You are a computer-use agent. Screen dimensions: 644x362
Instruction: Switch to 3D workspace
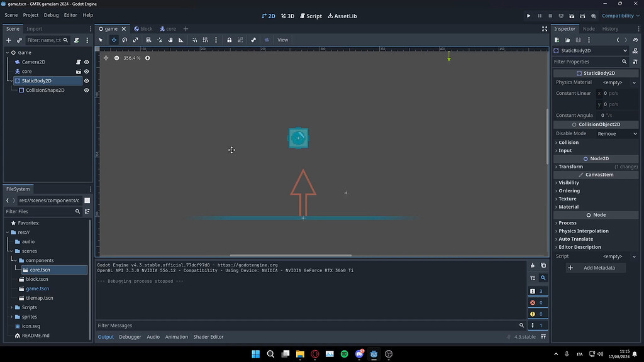pyautogui.click(x=287, y=16)
